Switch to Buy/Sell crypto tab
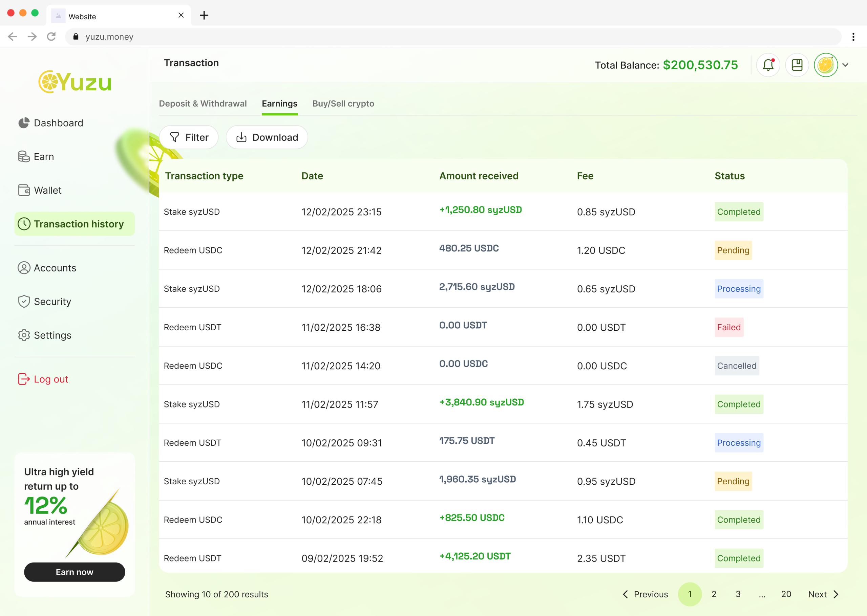The image size is (867, 616). [x=343, y=104]
